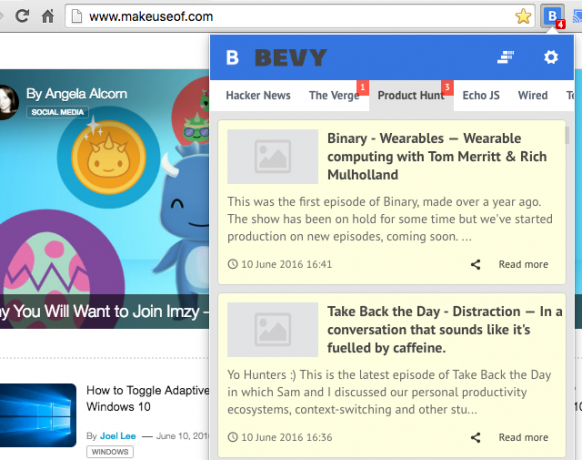This screenshot has height=460, width=582.
Task: Open the Binary - Wearables headline
Action: point(437,156)
